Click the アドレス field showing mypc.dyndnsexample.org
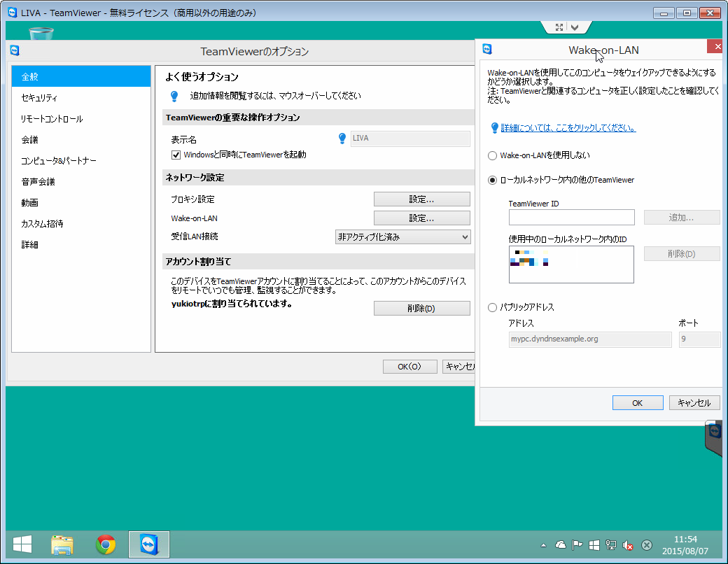 click(590, 339)
